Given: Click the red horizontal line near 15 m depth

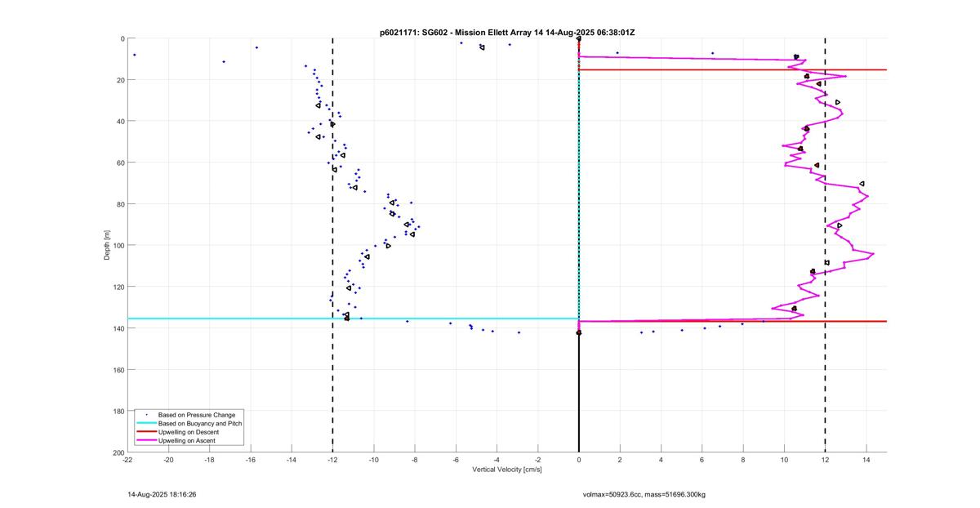Looking at the screenshot, I should click(x=733, y=69).
